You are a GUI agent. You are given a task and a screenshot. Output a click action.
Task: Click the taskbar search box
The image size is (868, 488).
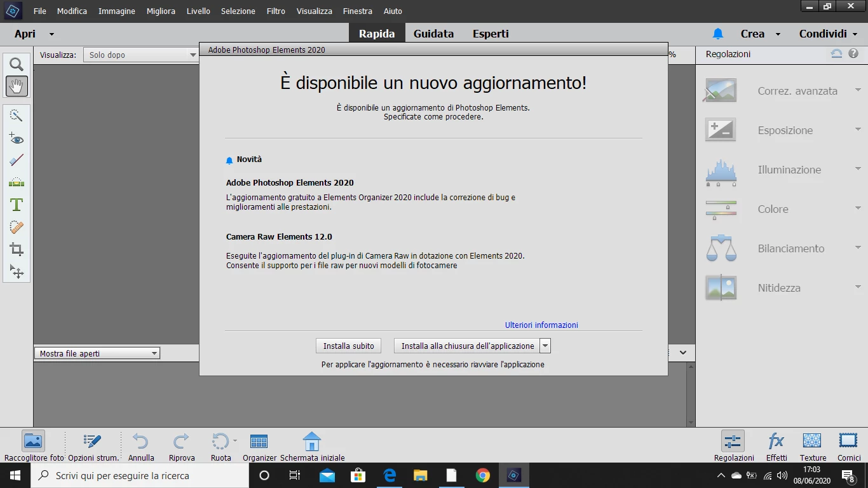140,475
